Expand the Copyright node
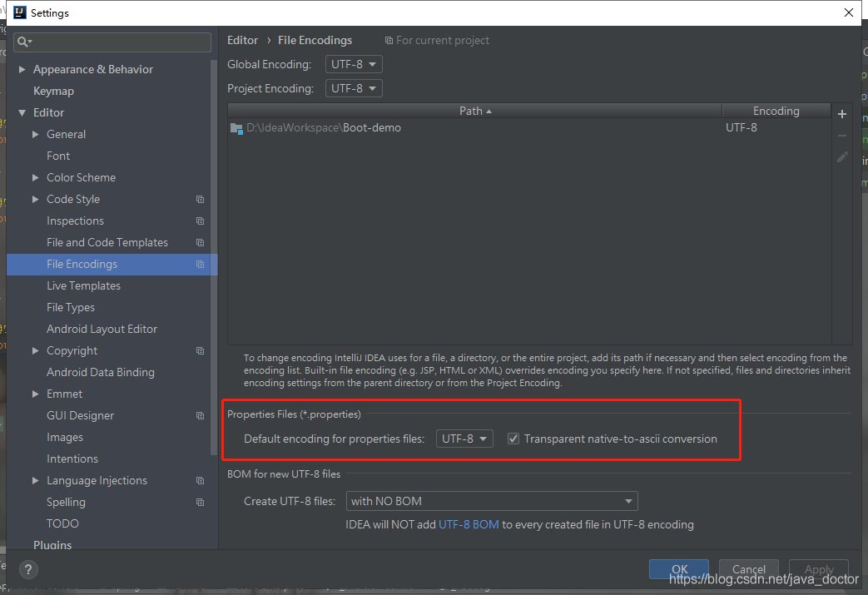The image size is (868, 595). pyautogui.click(x=36, y=350)
